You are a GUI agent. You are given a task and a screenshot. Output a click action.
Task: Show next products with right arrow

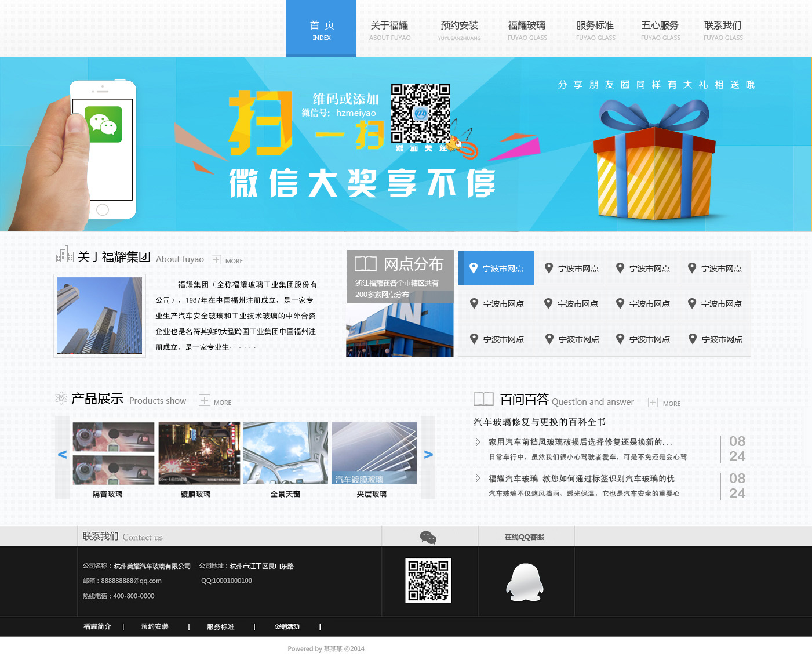(428, 455)
